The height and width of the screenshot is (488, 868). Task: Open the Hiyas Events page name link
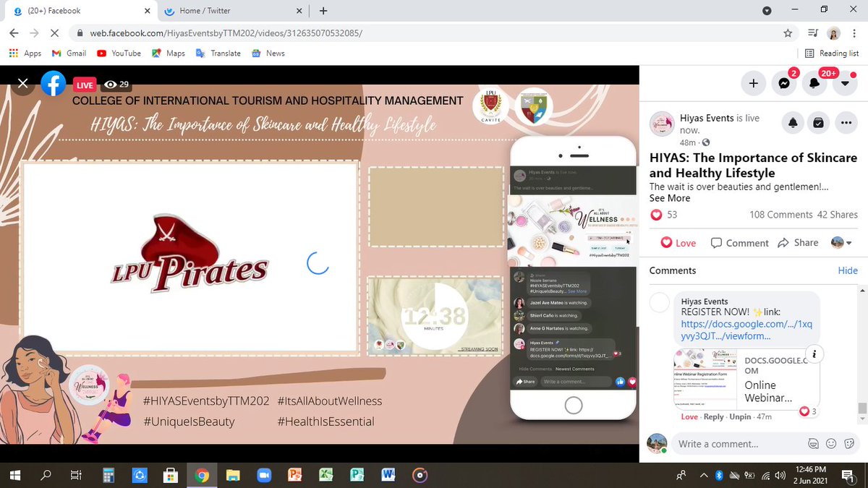tap(707, 118)
